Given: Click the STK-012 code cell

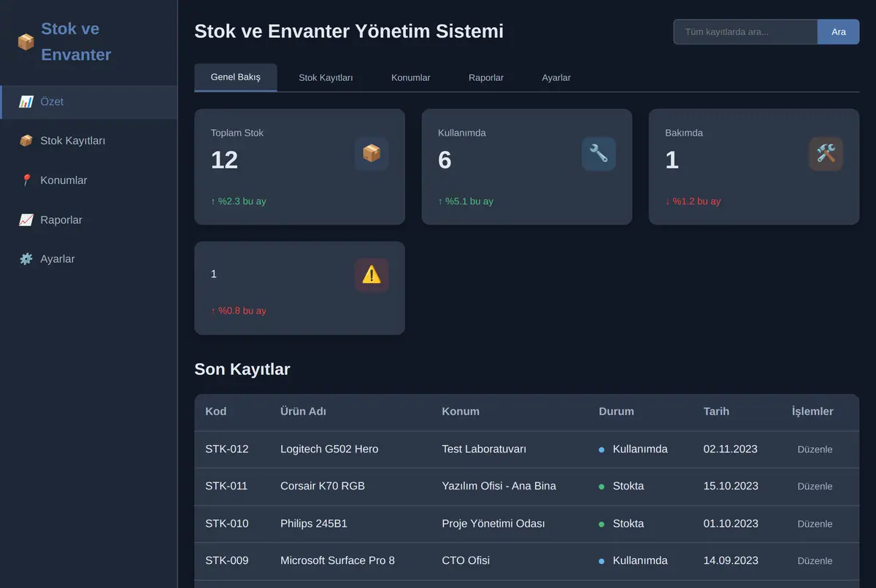Looking at the screenshot, I should click(x=227, y=449).
